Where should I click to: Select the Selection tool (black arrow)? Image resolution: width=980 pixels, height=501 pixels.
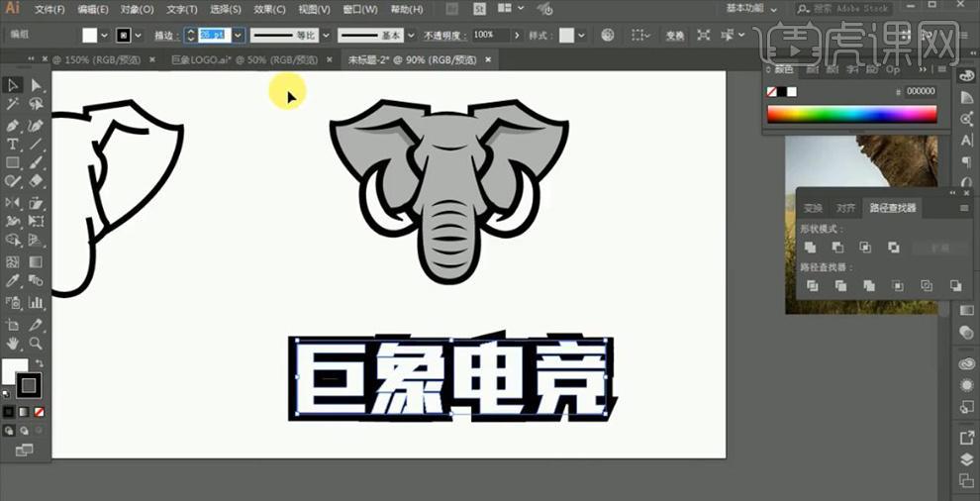(x=13, y=85)
